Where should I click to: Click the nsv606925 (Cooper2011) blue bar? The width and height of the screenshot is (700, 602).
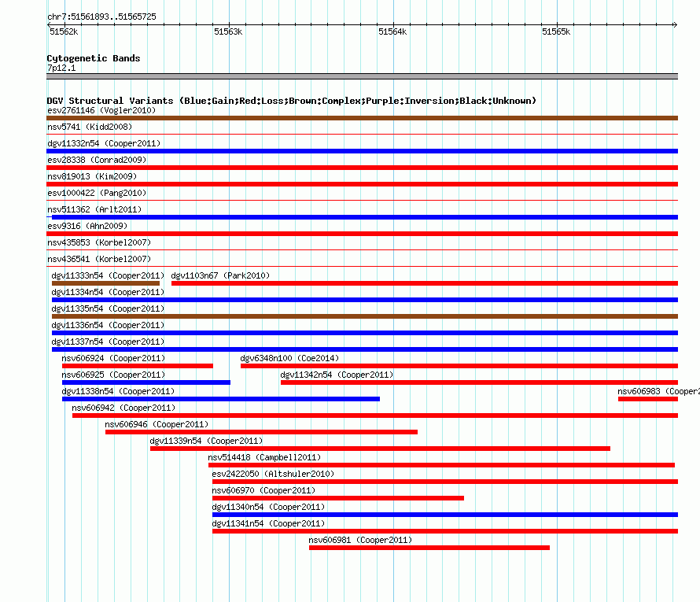pyautogui.click(x=146, y=382)
